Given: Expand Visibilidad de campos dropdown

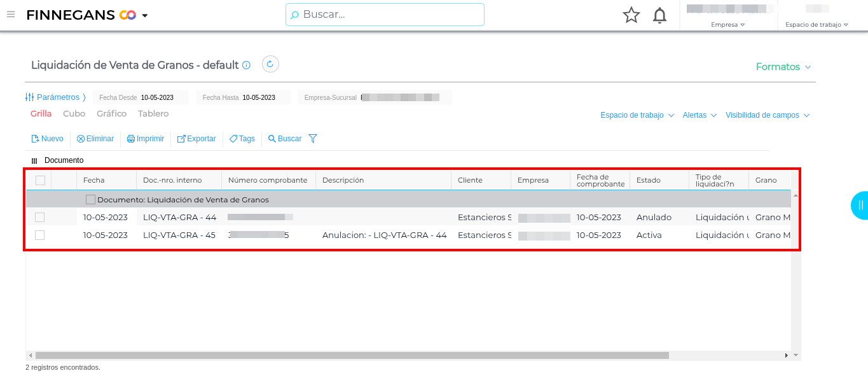Looking at the screenshot, I should pyautogui.click(x=768, y=115).
